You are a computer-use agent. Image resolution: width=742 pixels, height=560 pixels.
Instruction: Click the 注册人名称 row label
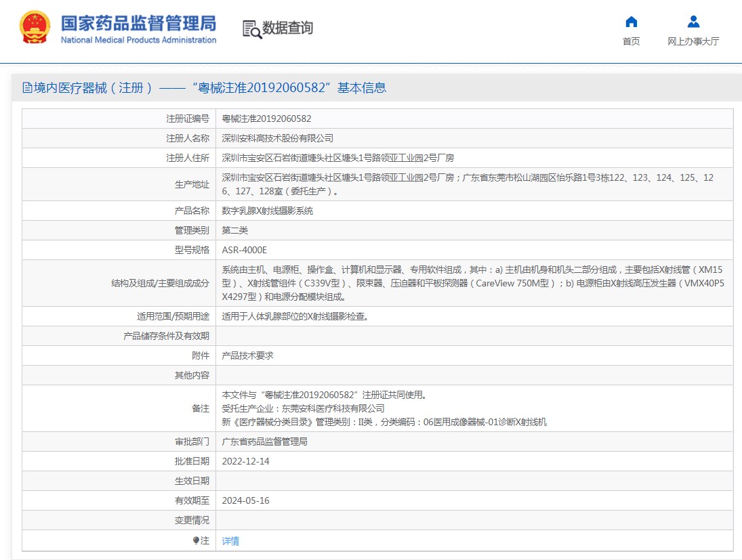[188, 138]
